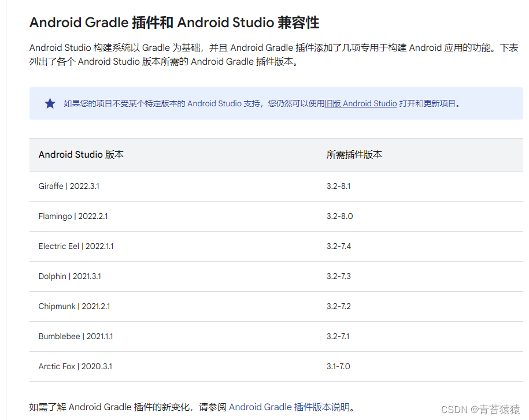Select the Dolphin | 2021.3.1 cell
The width and height of the screenshot is (529, 420).
point(70,276)
